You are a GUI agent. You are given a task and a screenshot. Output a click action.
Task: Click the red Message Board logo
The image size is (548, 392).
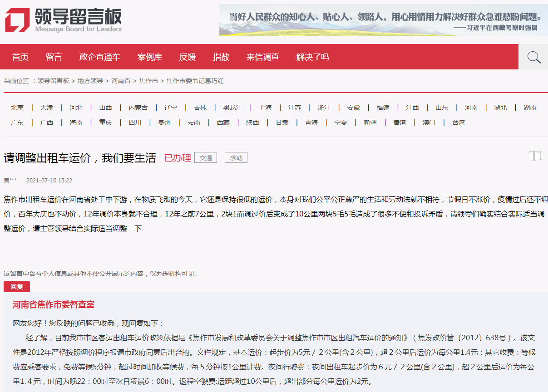click(17, 20)
